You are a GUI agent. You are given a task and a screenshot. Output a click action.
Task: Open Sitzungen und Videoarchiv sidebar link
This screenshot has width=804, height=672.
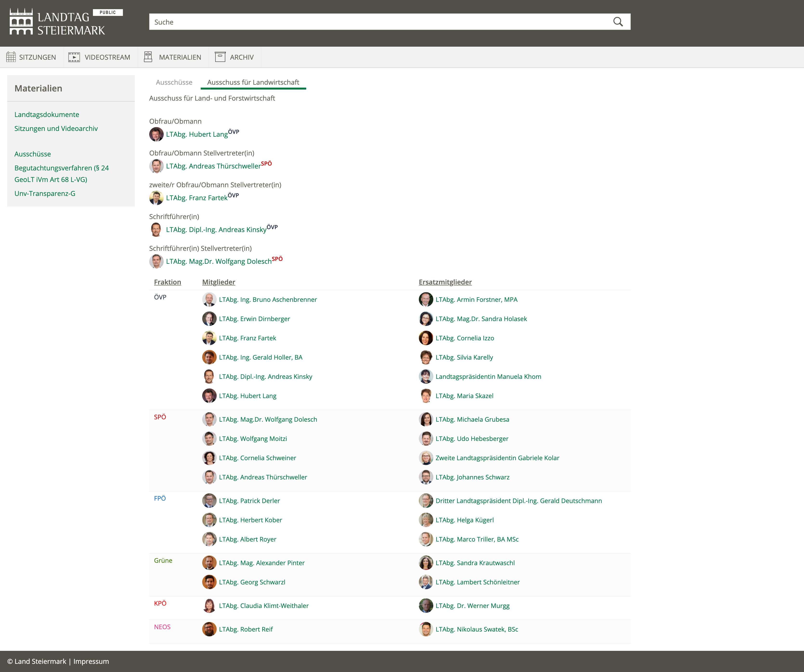coord(56,129)
